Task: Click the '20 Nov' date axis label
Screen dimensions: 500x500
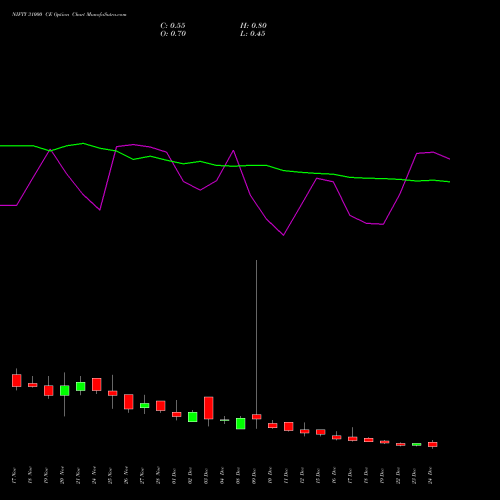Action: pyautogui.click(x=62, y=476)
